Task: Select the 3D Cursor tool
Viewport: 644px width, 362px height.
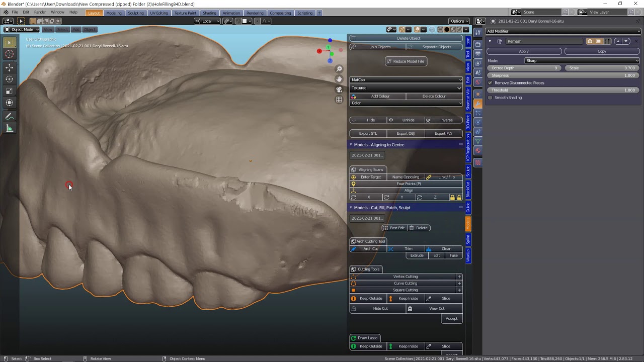Action: [9, 54]
